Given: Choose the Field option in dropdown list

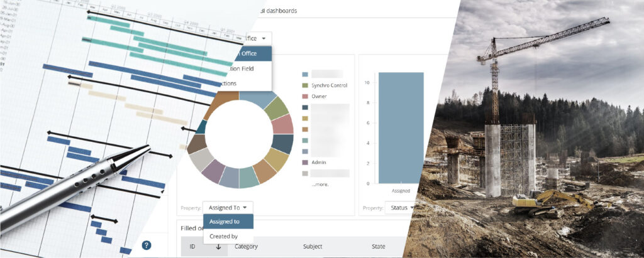Looking at the screenshot, I should coord(250,68).
